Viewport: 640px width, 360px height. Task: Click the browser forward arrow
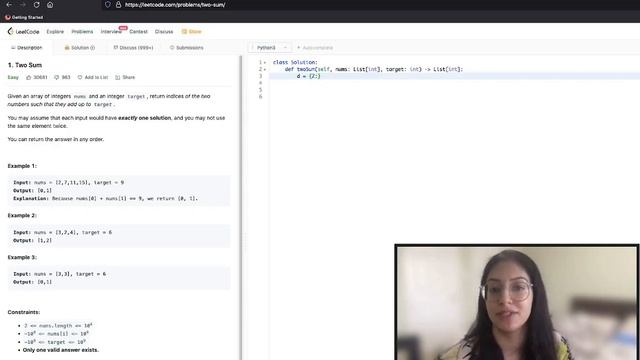click(x=23, y=5)
